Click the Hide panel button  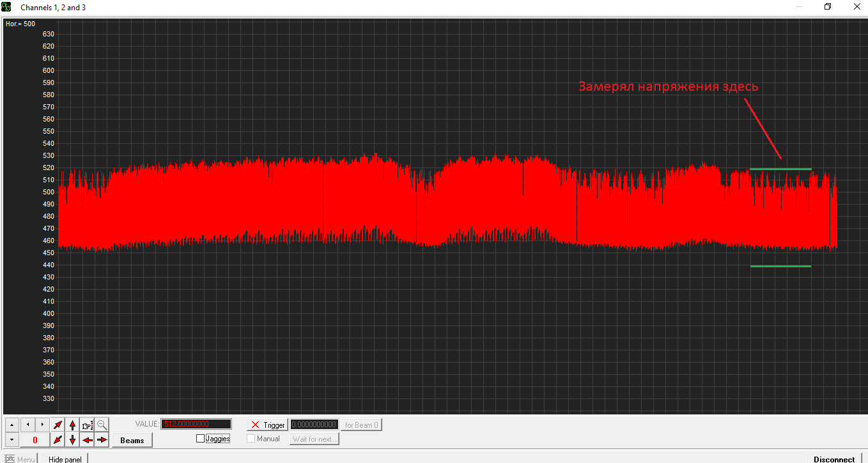(65, 459)
